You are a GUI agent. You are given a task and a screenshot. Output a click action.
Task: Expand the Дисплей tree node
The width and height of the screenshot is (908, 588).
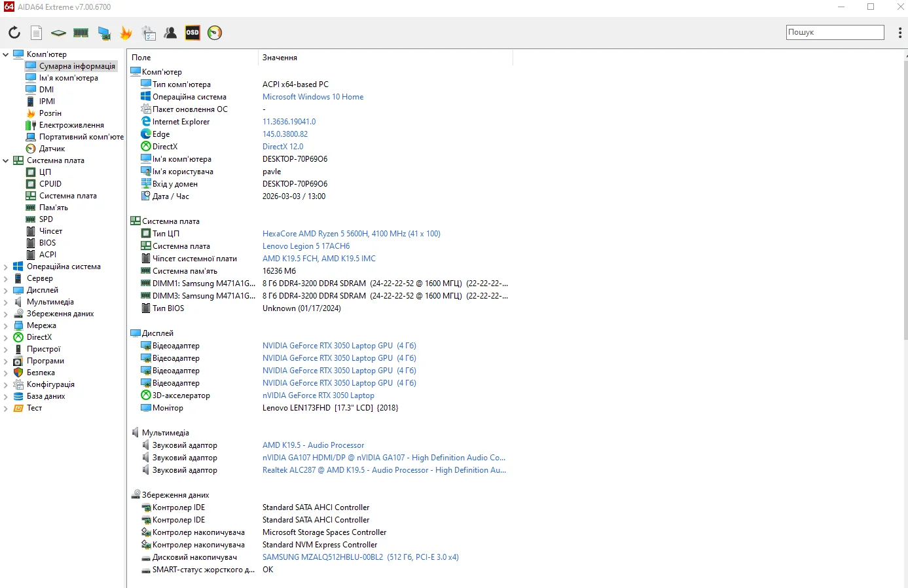tap(6, 290)
